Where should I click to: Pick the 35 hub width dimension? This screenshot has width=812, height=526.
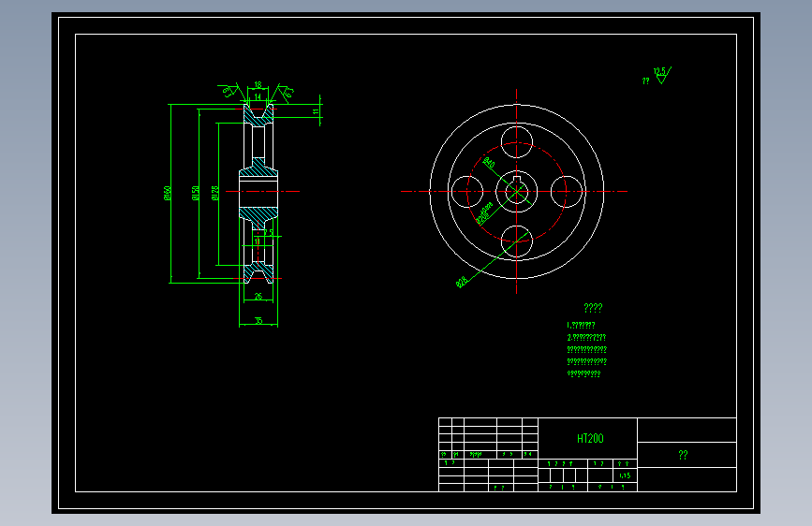click(x=258, y=320)
